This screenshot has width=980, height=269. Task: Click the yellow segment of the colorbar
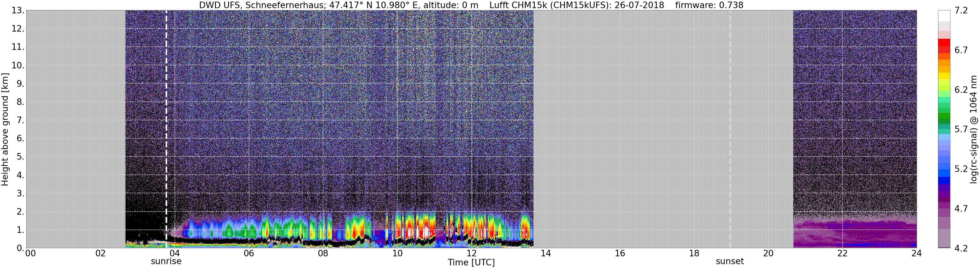pyautogui.click(x=944, y=76)
